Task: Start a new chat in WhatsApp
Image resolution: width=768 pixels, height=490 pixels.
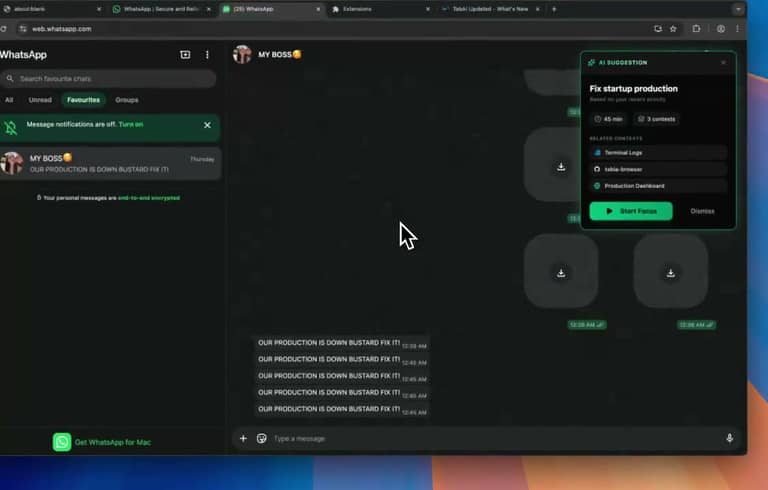Action: (185, 54)
